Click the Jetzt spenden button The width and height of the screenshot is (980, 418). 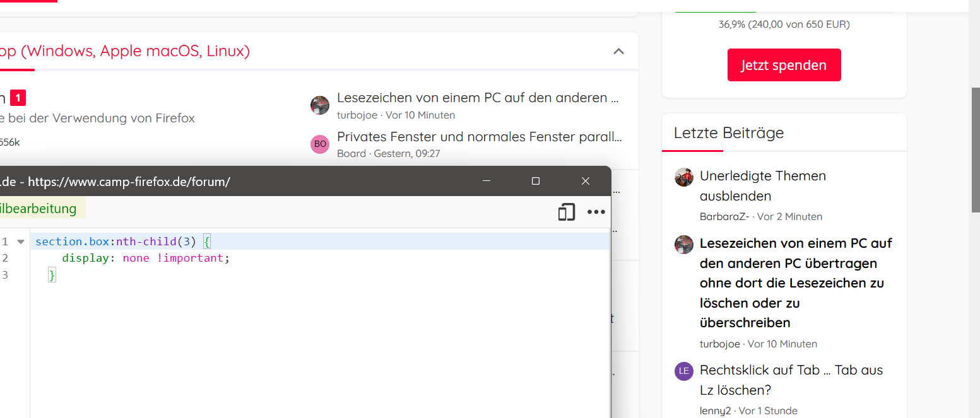[783, 65]
